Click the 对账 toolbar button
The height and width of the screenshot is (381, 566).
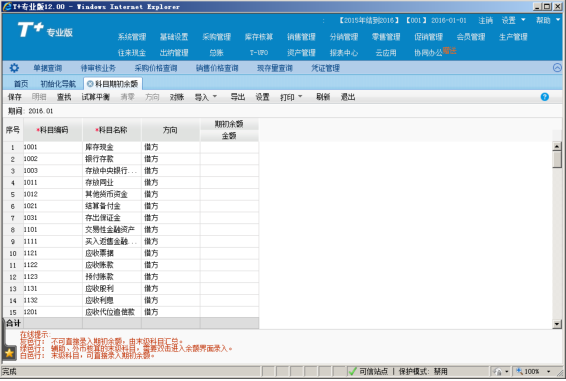(x=177, y=97)
